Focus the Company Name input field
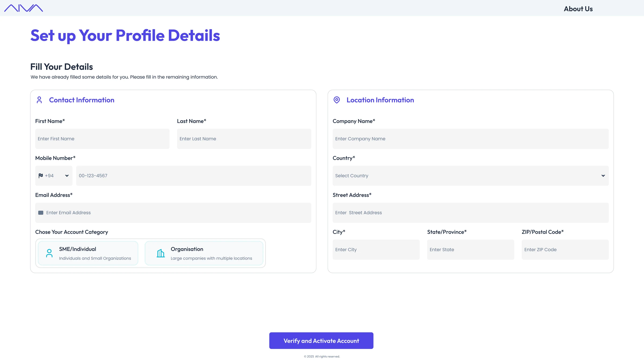Screen dimensions: 644x362 pos(470,139)
